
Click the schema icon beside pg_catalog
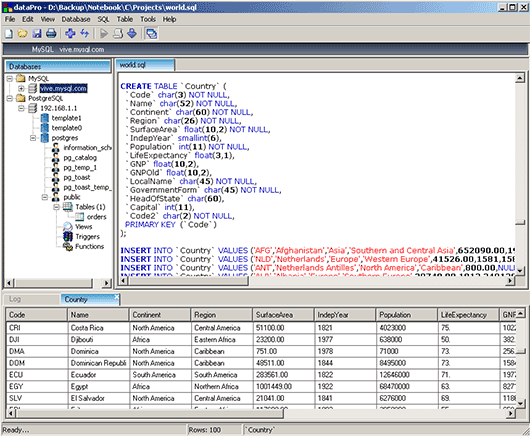tap(56, 158)
